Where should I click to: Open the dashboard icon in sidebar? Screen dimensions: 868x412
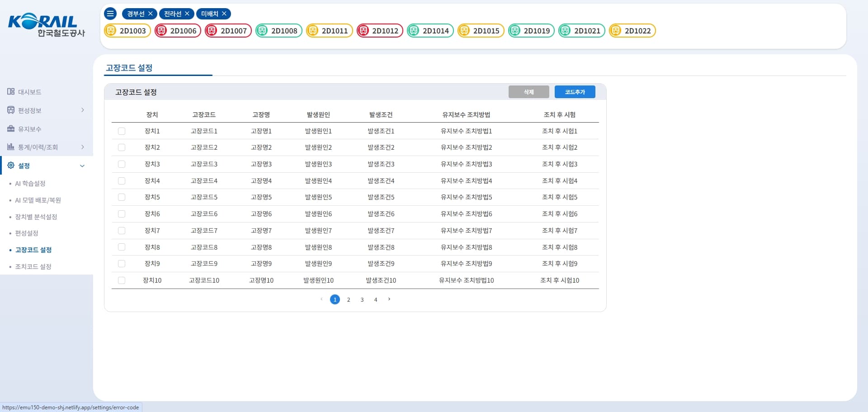click(11, 92)
